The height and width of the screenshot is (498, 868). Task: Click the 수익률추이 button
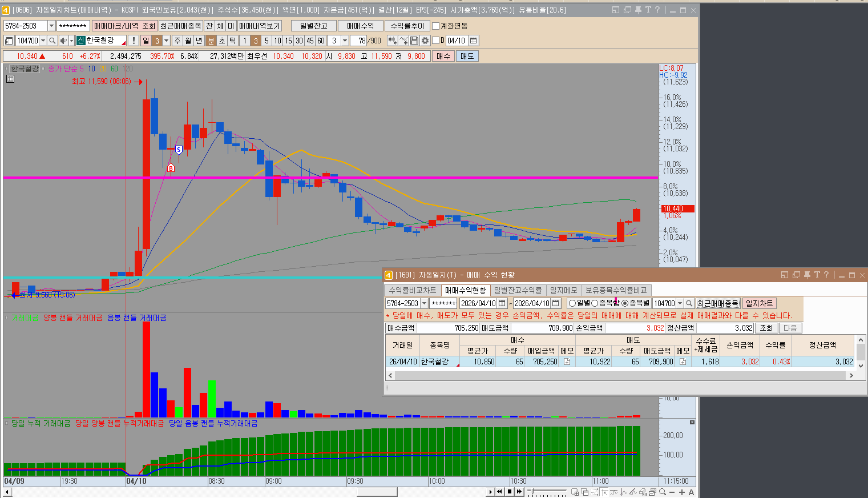407,26
